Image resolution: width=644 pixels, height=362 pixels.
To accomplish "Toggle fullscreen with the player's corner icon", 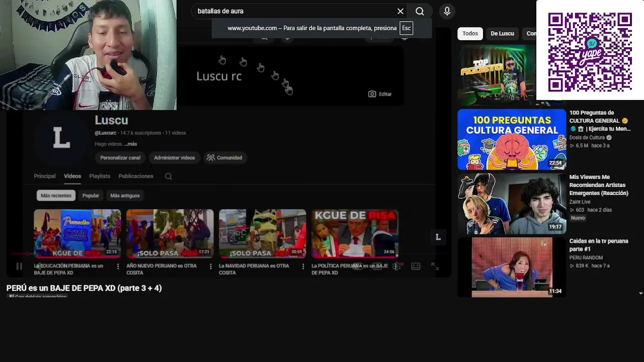I will coord(435,266).
